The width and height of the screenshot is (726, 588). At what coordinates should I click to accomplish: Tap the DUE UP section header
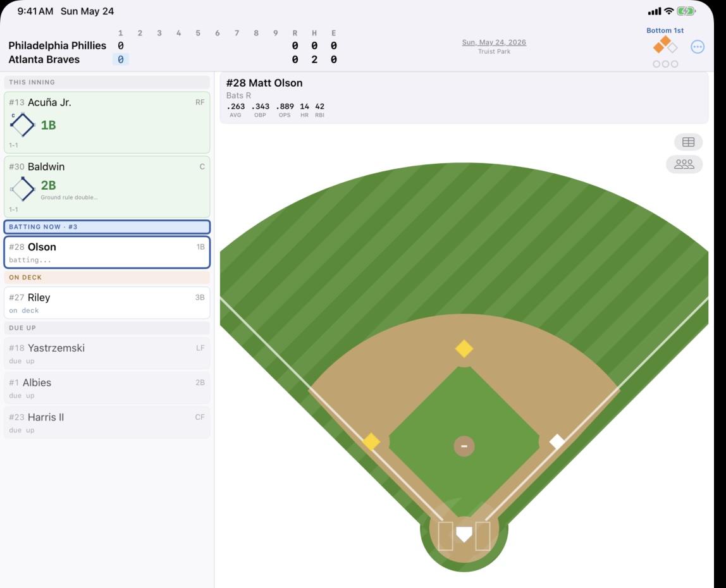[x=107, y=328]
